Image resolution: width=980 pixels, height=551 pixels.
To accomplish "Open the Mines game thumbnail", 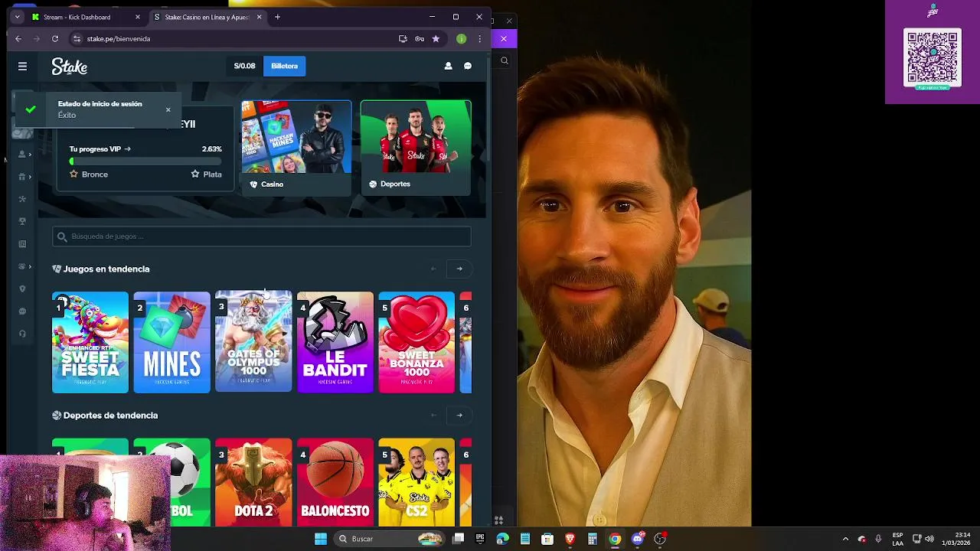I will 171,342.
